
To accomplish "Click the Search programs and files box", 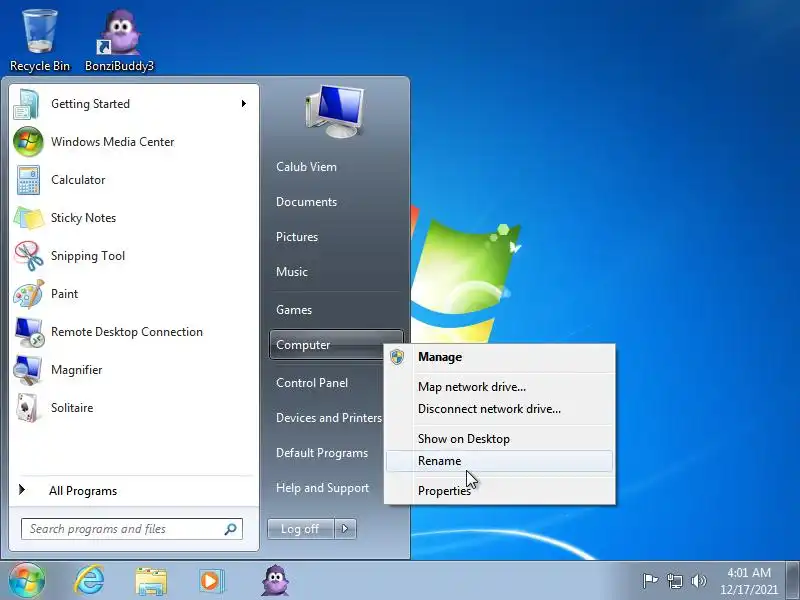I will [132, 529].
